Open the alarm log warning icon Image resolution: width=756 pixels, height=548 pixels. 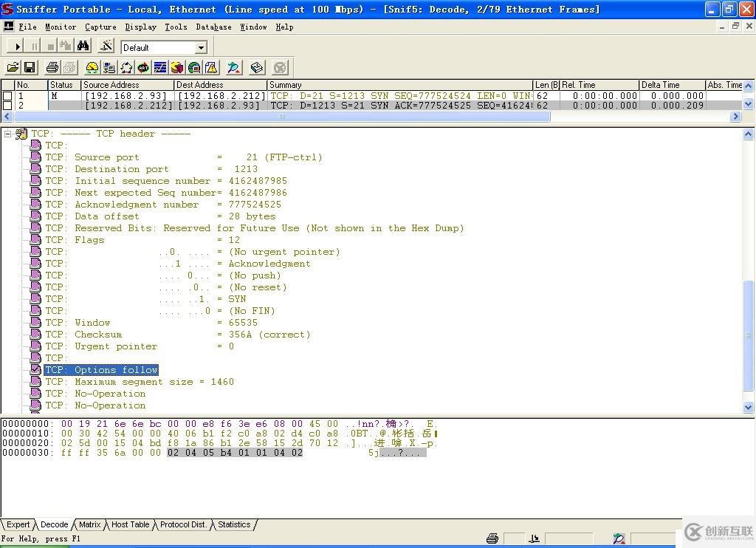pyautogui.click(x=211, y=67)
